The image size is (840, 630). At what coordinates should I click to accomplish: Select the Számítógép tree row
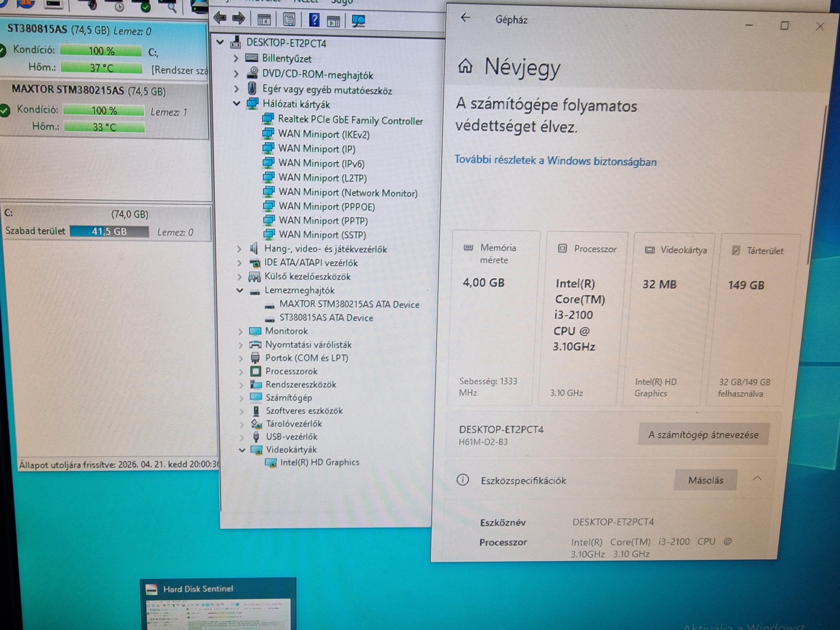coord(288,397)
